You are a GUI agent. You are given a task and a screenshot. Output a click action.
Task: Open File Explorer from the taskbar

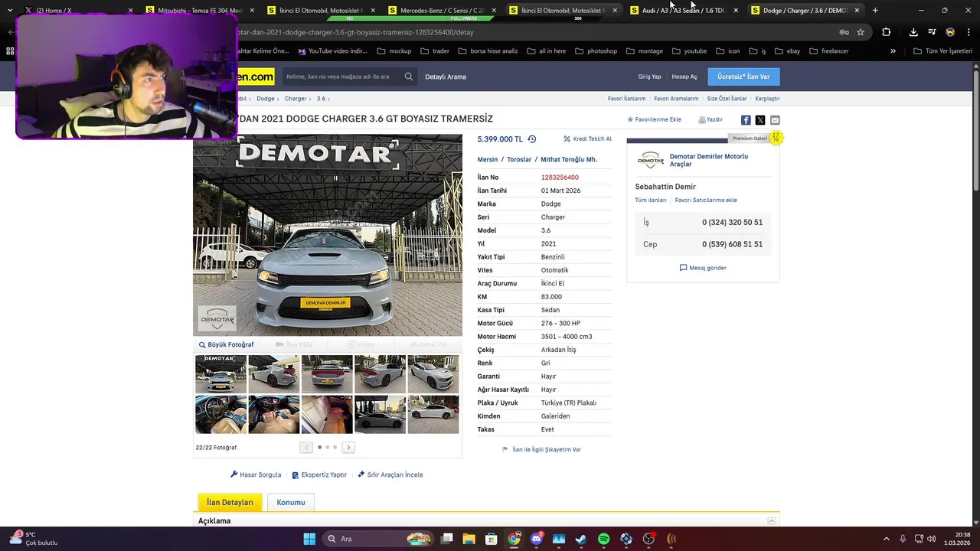(469, 539)
